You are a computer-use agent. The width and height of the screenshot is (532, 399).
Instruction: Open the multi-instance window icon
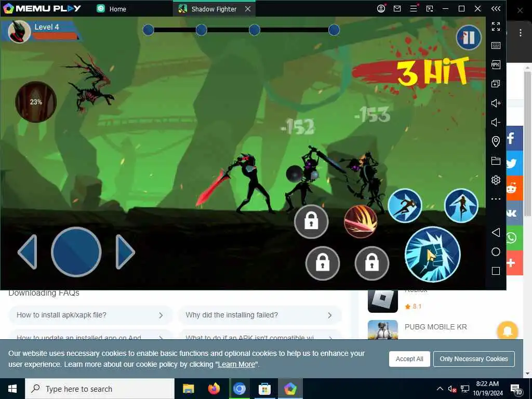coord(496,84)
